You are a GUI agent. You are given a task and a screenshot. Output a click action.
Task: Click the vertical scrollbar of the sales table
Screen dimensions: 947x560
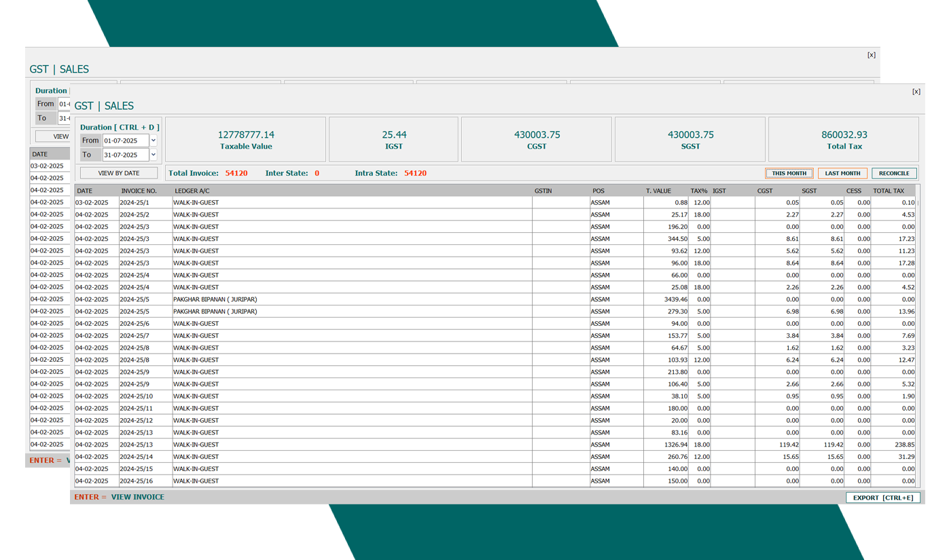[919, 339]
